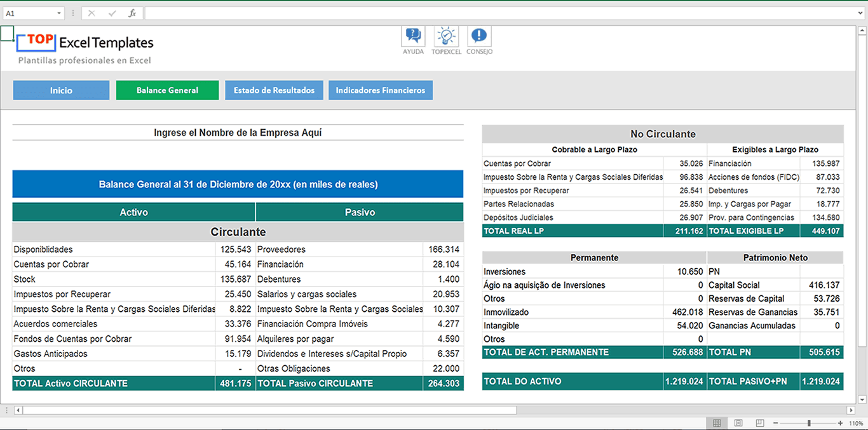Click the Inicio button
The width and height of the screenshot is (868, 430).
(61, 90)
